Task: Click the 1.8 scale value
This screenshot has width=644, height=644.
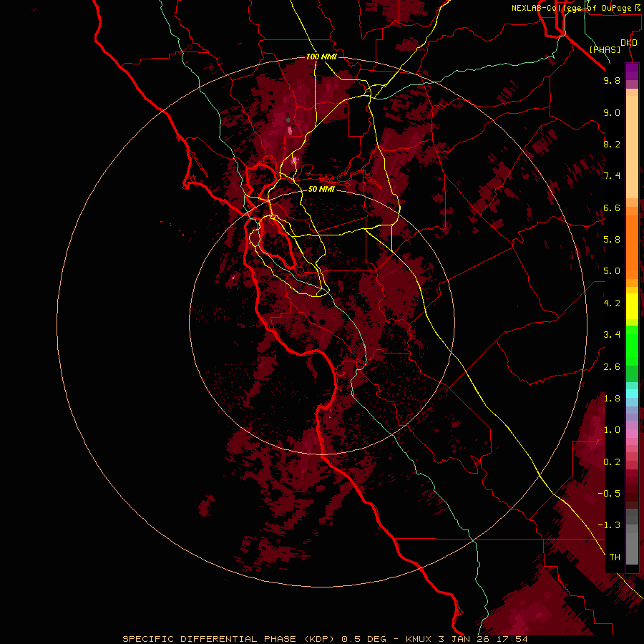Action: [x=612, y=399]
